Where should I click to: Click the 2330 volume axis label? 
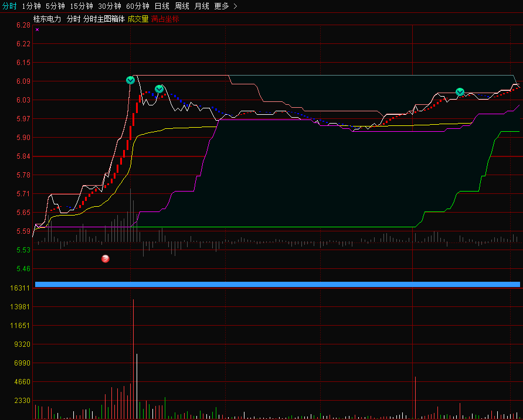(22, 400)
